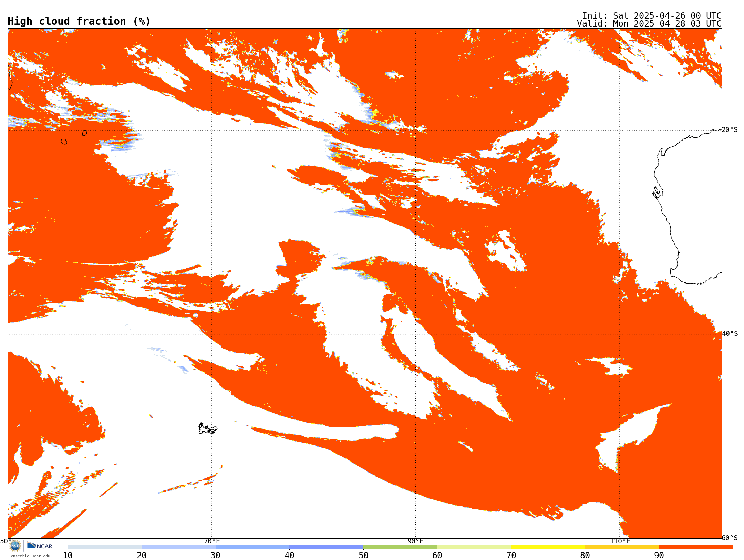Click the 'Init: Sat 2025-04-26 00 UTC' text
This screenshot has height=560, width=744.
pyautogui.click(x=652, y=16)
